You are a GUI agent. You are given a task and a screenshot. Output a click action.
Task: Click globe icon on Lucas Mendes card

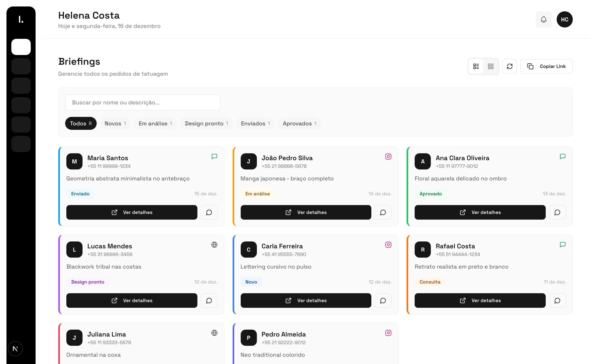(x=214, y=245)
